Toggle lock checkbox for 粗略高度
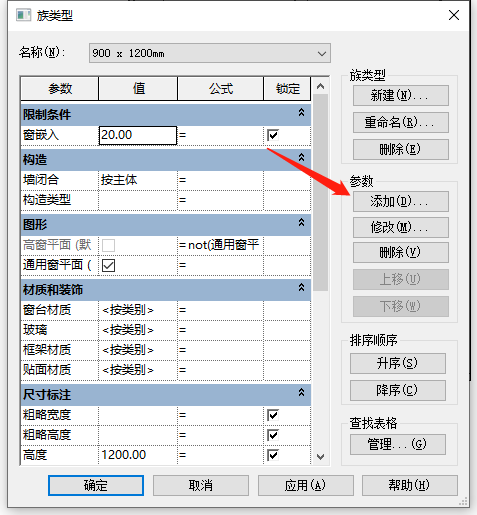Screen dimensions: 477x515 click(273, 435)
